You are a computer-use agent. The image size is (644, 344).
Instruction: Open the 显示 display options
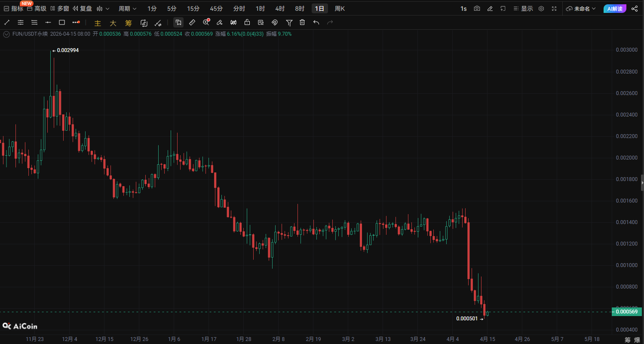click(x=523, y=9)
